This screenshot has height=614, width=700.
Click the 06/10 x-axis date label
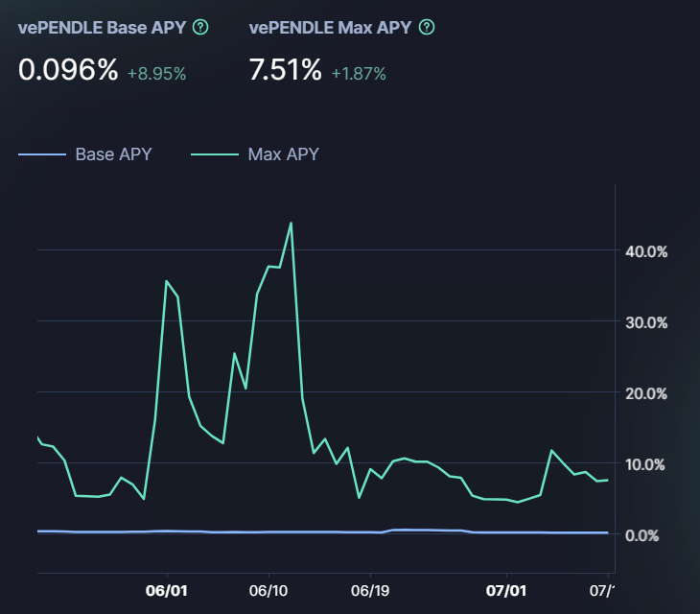click(x=268, y=591)
